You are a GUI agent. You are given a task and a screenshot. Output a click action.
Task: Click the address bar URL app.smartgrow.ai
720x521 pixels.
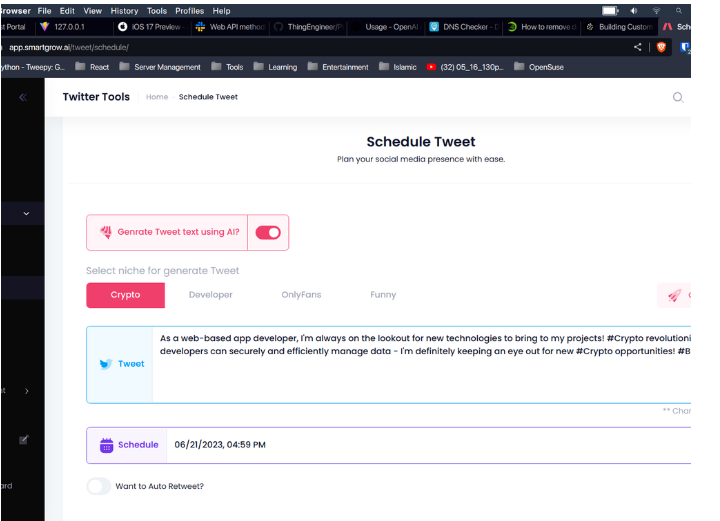coord(69,47)
